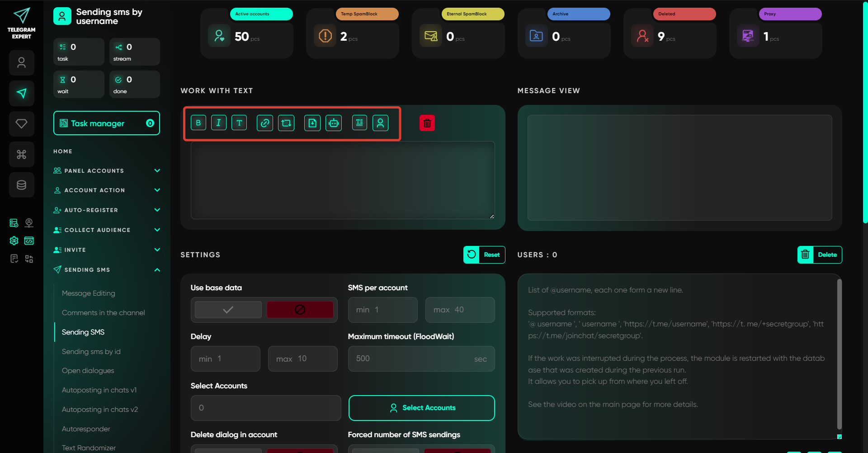Viewport: 868px width, 453px height.
Task: Enable Use base data with checkmark
Action: [228, 310]
